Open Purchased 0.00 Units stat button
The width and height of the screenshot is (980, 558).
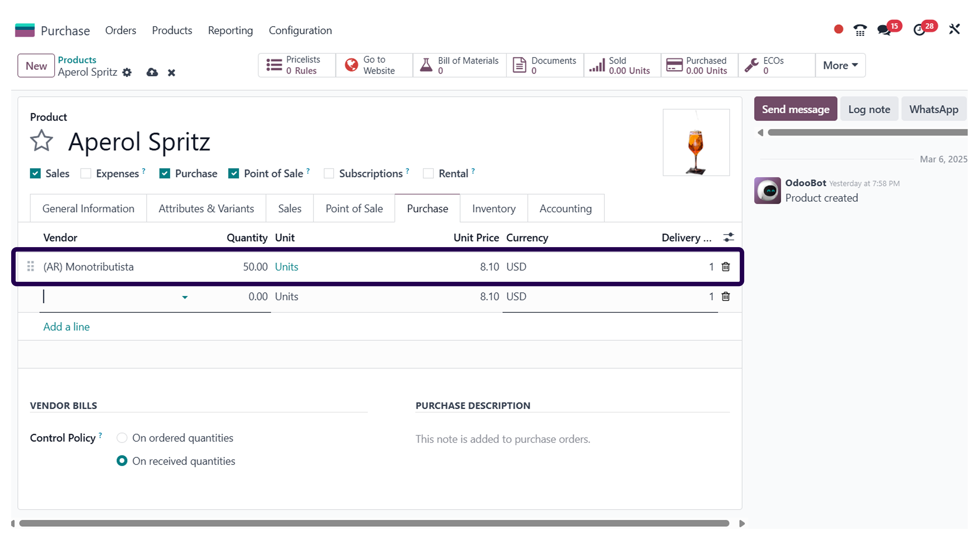point(700,65)
